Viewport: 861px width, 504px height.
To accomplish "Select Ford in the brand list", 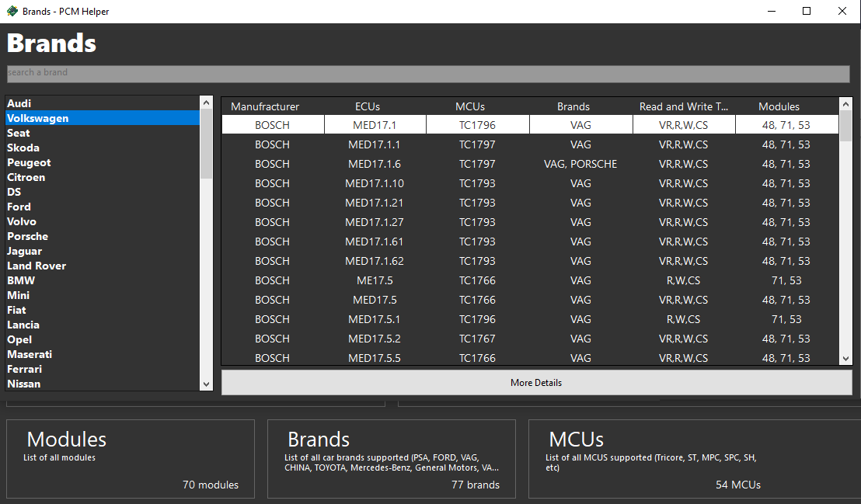I will 103,207.
